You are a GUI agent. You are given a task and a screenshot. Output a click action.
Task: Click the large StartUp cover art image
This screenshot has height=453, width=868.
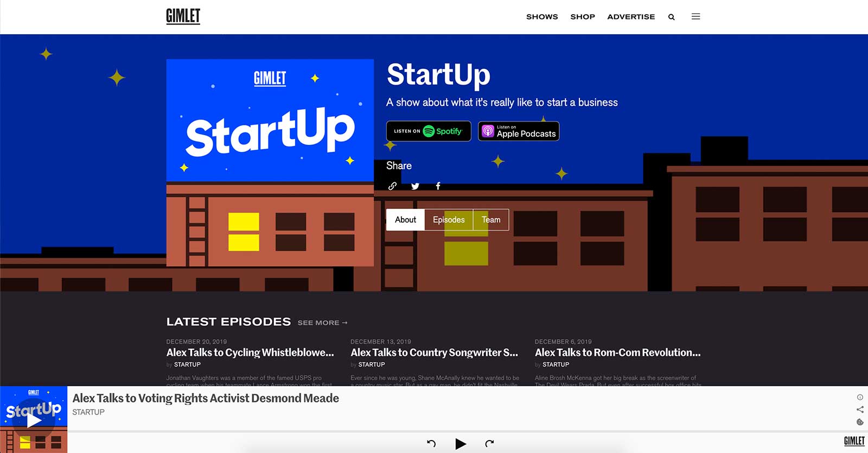tap(270, 162)
